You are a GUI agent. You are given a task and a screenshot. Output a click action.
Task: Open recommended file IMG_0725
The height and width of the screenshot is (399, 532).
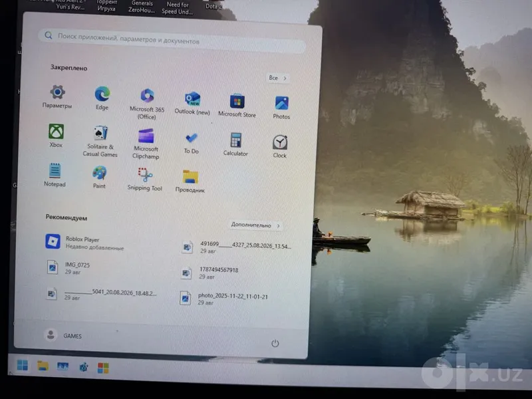point(69,267)
